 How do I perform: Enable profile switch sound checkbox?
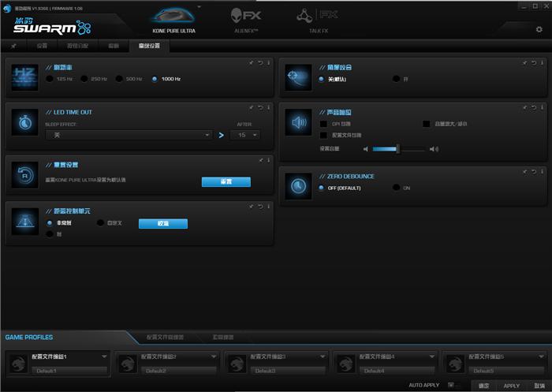point(323,135)
